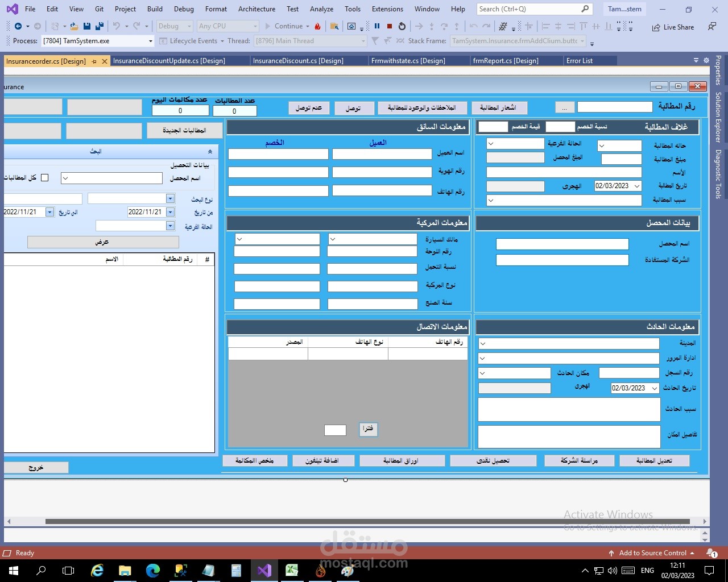Open the Extensions menu
The width and height of the screenshot is (728, 582).
click(387, 9)
